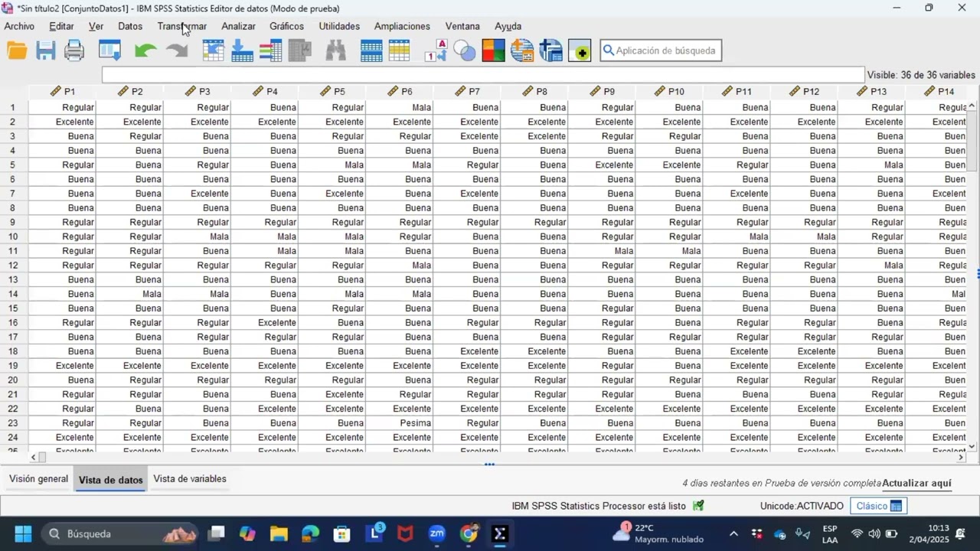Open the Ampliaciones menu
980x551 pixels.
(x=402, y=26)
